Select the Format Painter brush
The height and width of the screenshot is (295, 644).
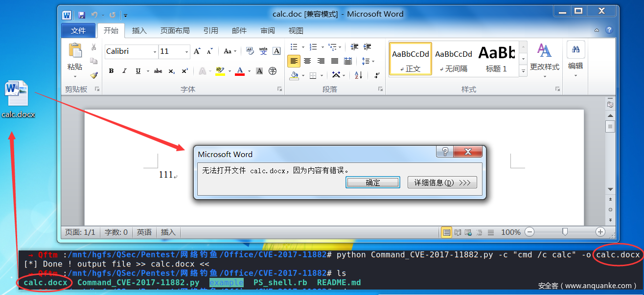point(93,75)
